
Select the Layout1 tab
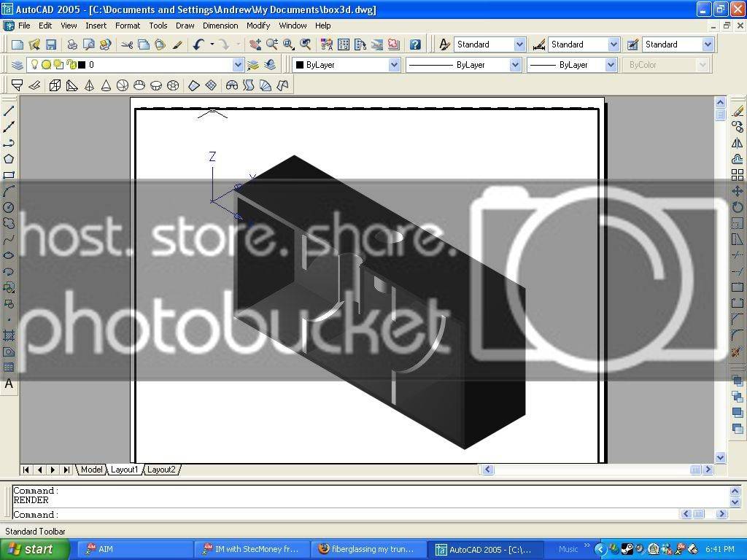click(x=124, y=470)
